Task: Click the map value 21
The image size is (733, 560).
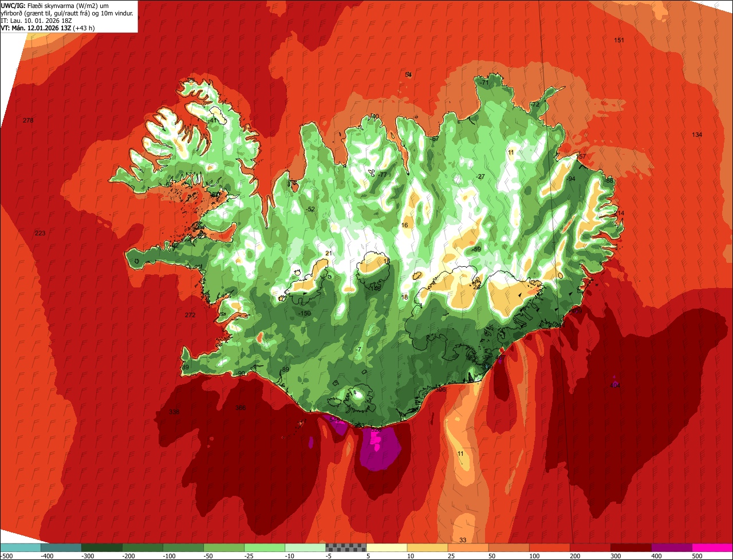Action: [329, 253]
